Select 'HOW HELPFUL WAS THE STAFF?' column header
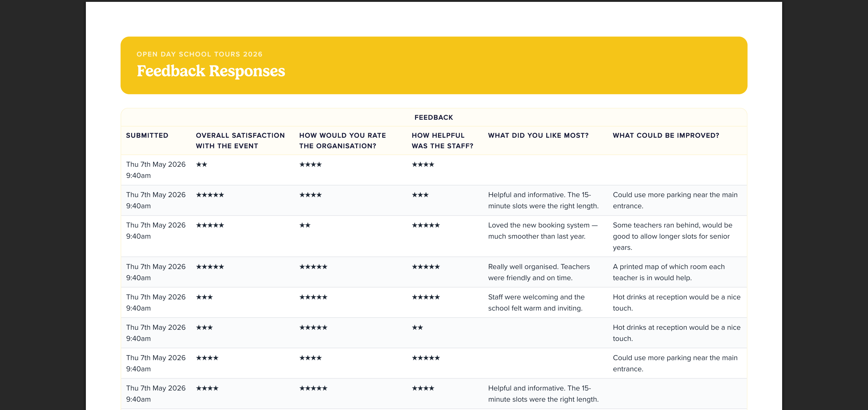The width and height of the screenshot is (868, 410). pyautogui.click(x=442, y=140)
